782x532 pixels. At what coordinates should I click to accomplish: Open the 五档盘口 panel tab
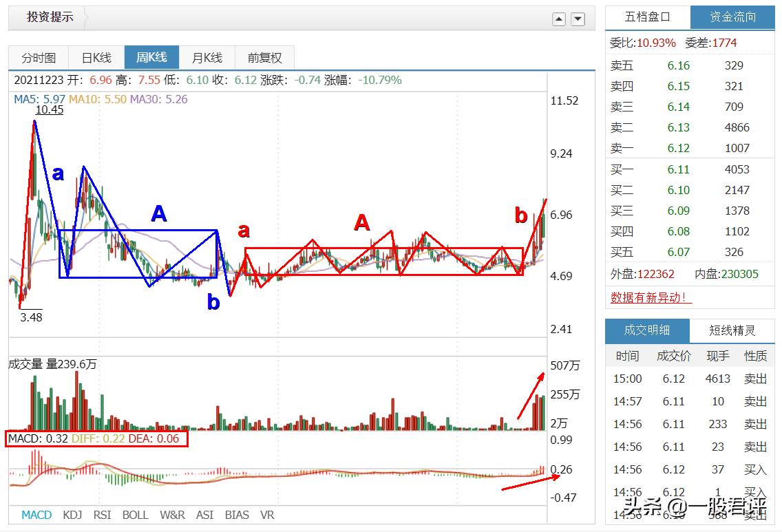click(x=647, y=17)
